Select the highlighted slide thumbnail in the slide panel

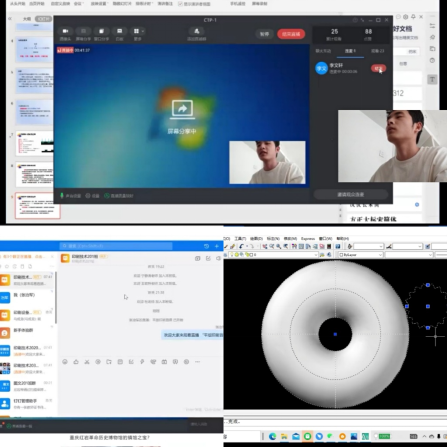(37, 205)
